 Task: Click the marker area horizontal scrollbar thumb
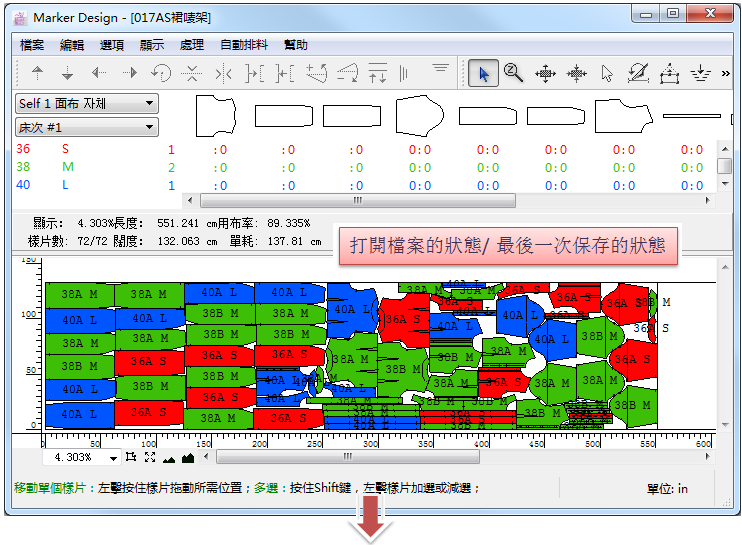[x=348, y=457]
